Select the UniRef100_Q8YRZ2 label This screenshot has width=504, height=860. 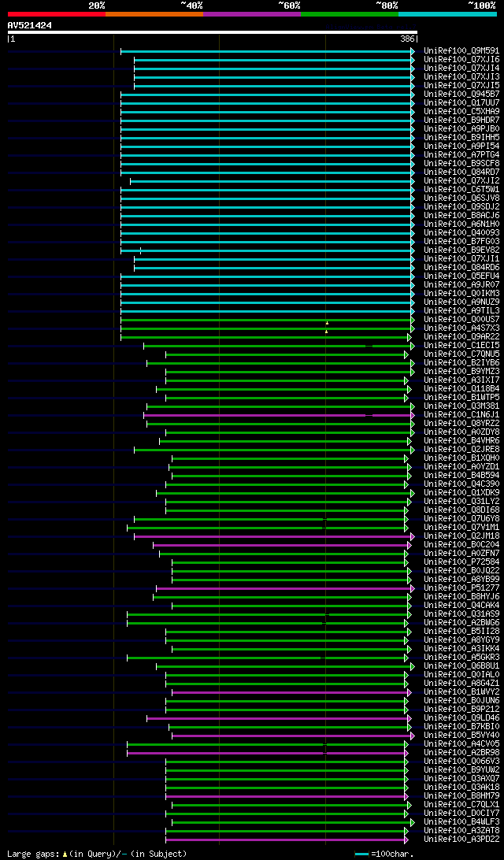pyautogui.click(x=461, y=424)
